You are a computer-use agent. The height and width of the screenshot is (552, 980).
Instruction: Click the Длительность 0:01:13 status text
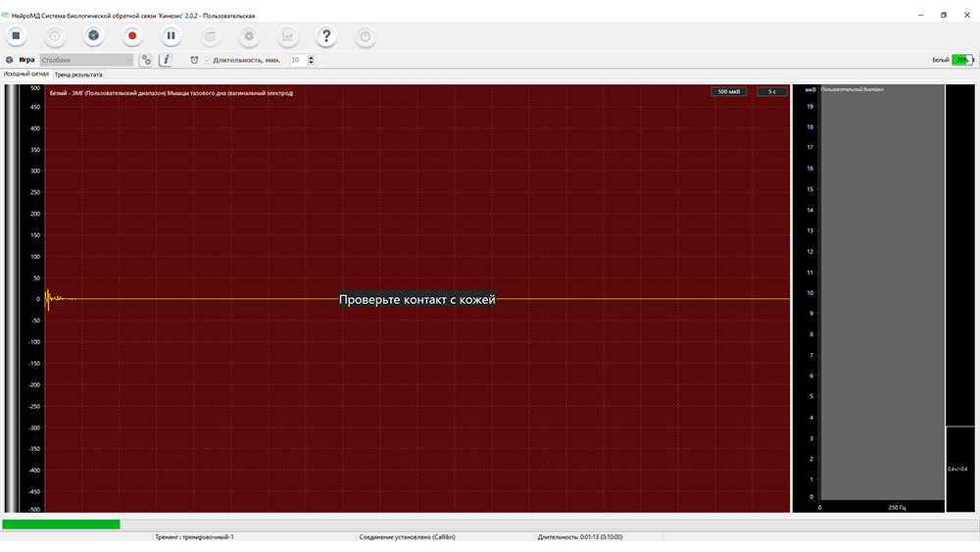coord(580,537)
